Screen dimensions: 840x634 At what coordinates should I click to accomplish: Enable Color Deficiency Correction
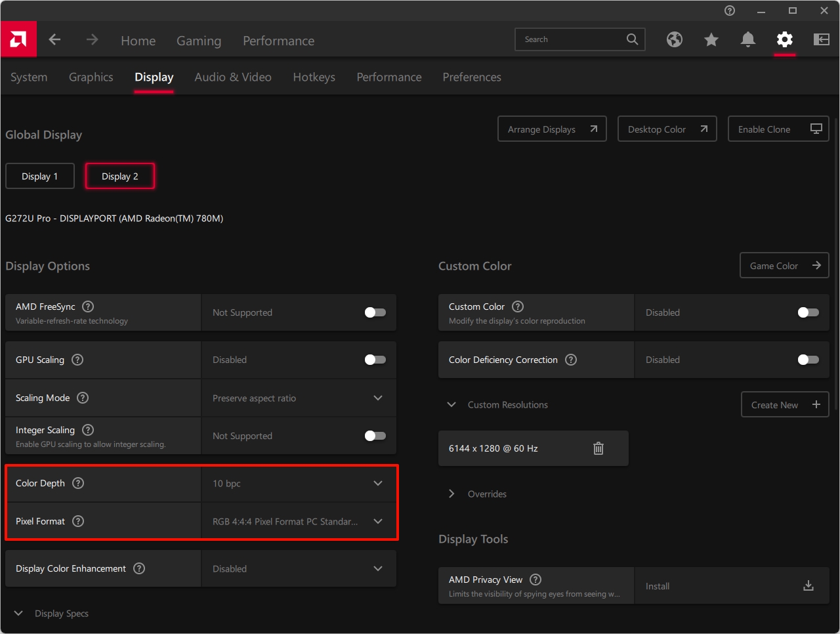click(808, 360)
